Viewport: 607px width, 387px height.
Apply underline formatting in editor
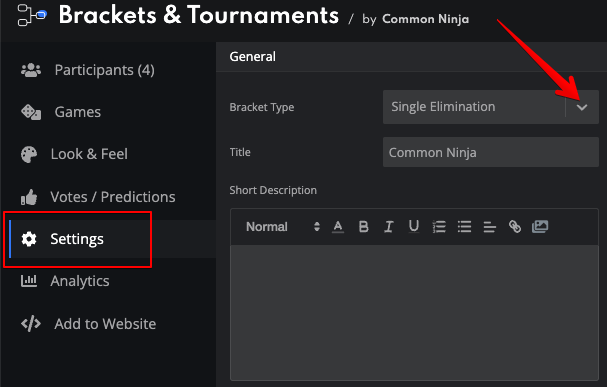coord(414,226)
